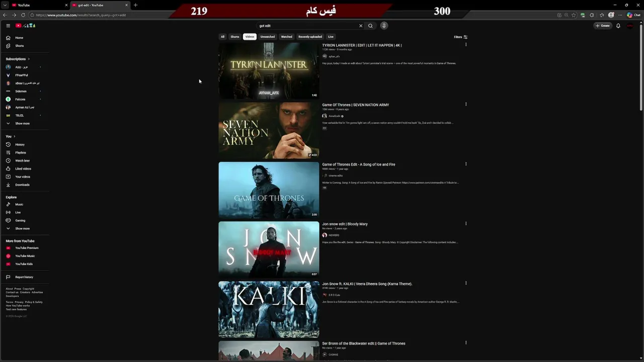Click the YouTube search input field

pos(307,26)
